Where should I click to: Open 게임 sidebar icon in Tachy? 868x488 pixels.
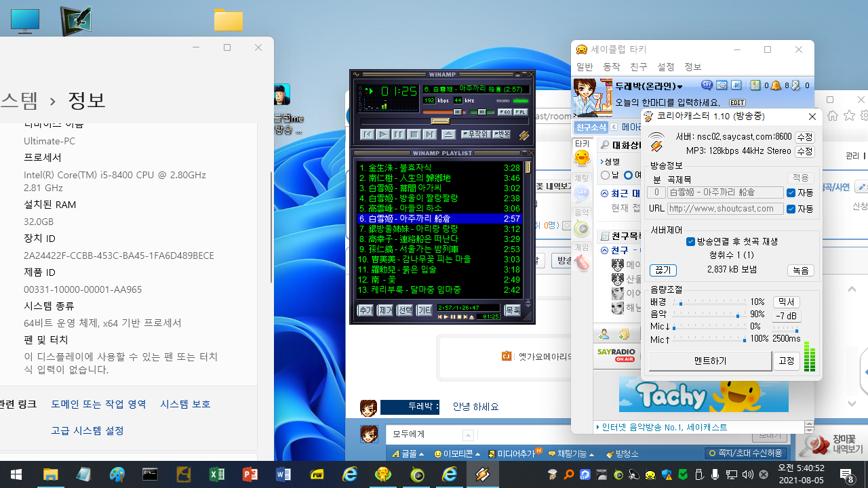pyautogui.click(x=582, y=258)
